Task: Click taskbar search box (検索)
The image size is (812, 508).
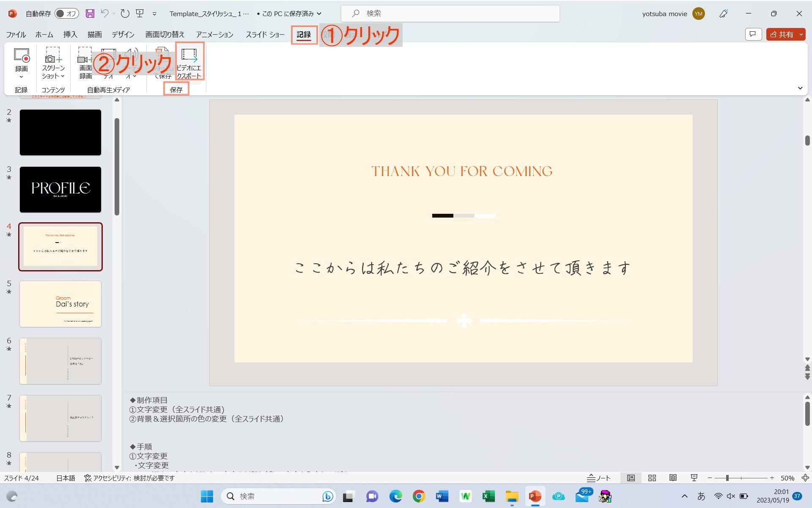Action: click(278, 496)
